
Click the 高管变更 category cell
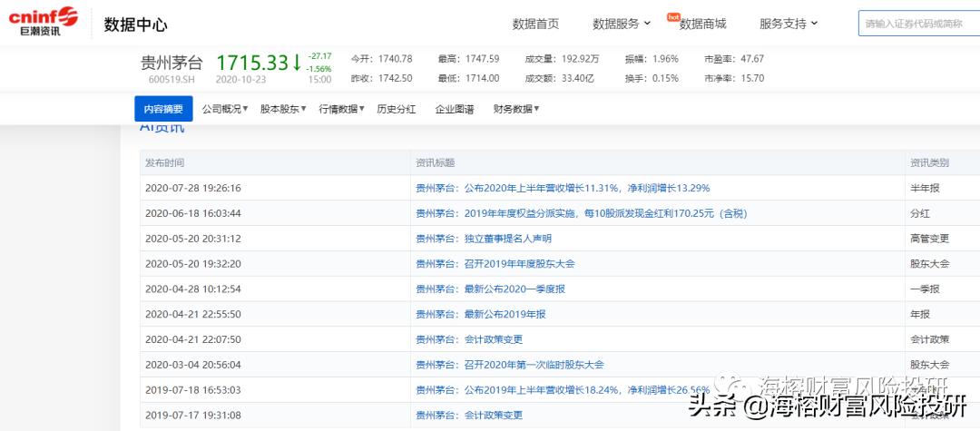click(x=929, y=239)
